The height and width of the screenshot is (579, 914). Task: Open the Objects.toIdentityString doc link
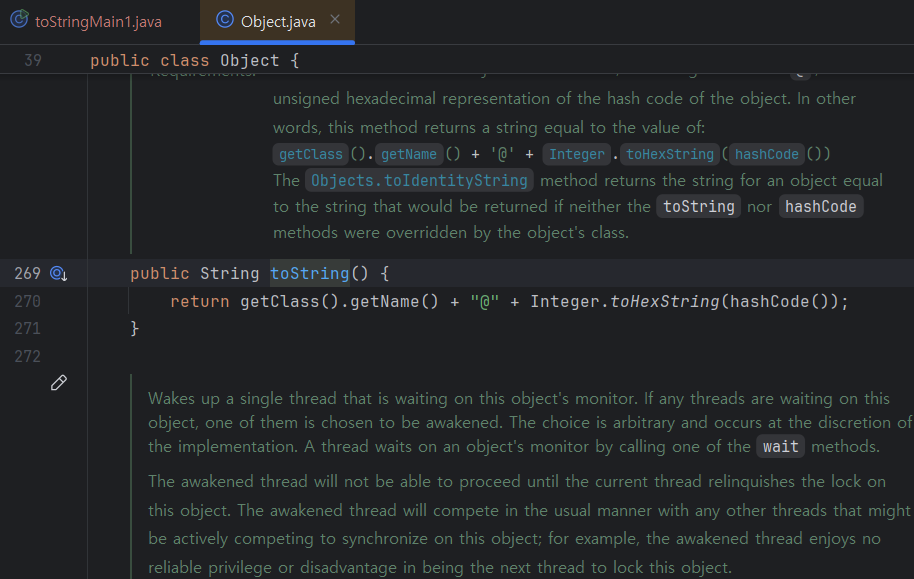pos(419,181)
